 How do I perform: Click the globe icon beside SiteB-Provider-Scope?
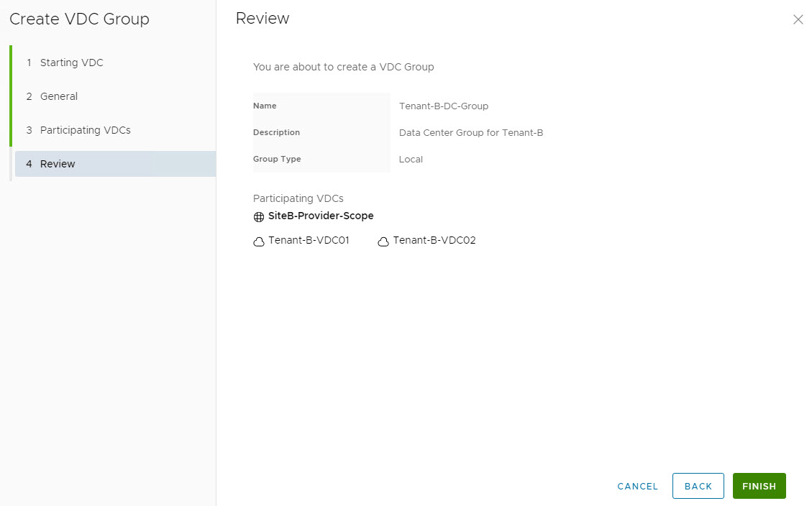pyautogui.click(x=259, y=217)
